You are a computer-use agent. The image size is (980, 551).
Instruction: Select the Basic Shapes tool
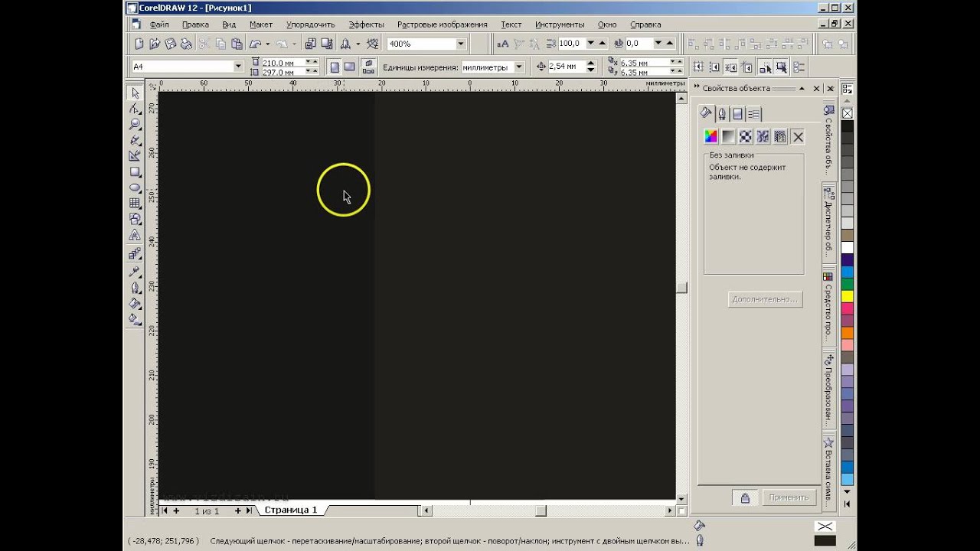(135, 219)
